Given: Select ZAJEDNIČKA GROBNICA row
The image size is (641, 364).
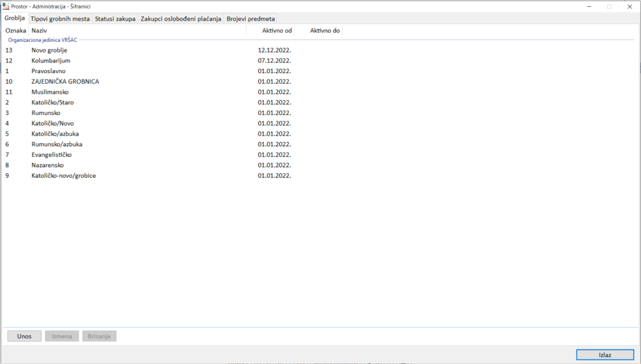Looking at the screenshot, I should pos(65,81).
